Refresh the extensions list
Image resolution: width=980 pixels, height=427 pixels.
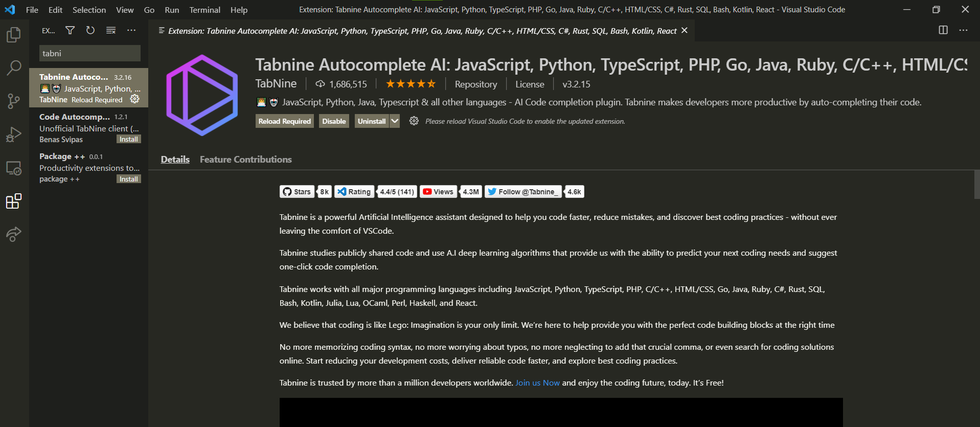pyautogui.click(x=90, y=31)
